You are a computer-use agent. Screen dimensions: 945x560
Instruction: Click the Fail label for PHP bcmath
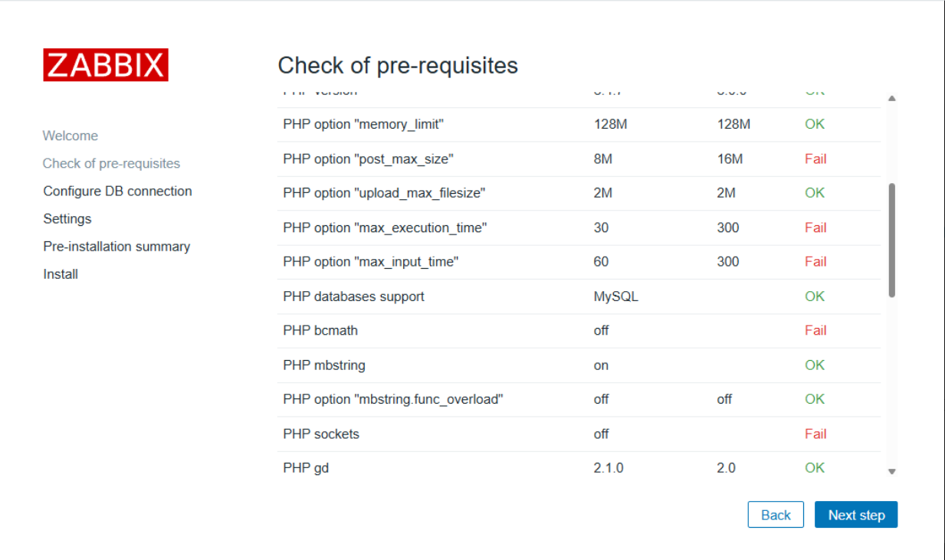point(815,330)
